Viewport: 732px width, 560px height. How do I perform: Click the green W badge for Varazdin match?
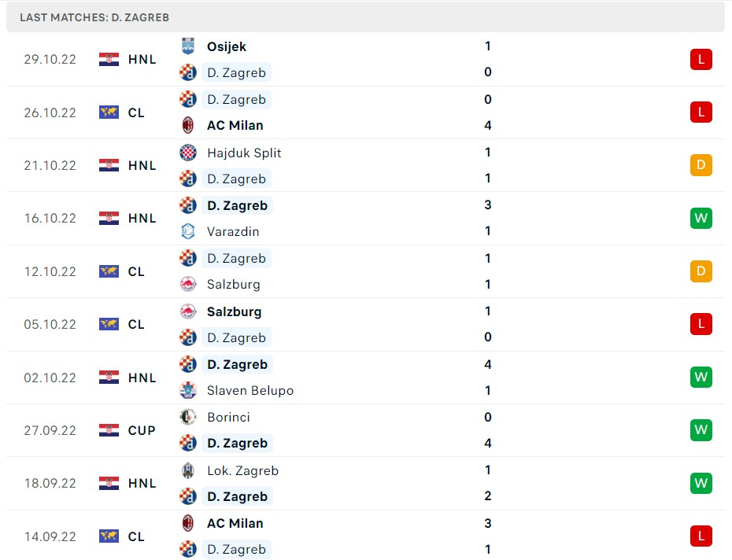(x=701, y=218)
